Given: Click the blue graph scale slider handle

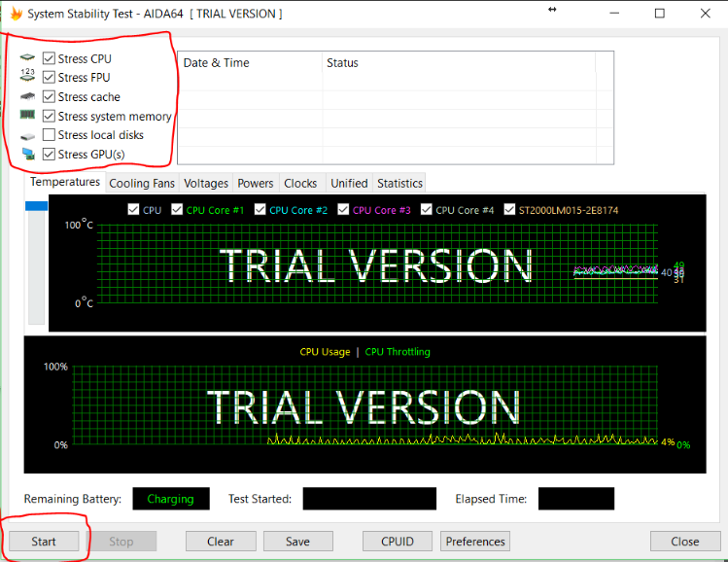Looking at the screenshot, I should [x=36, y=206].
